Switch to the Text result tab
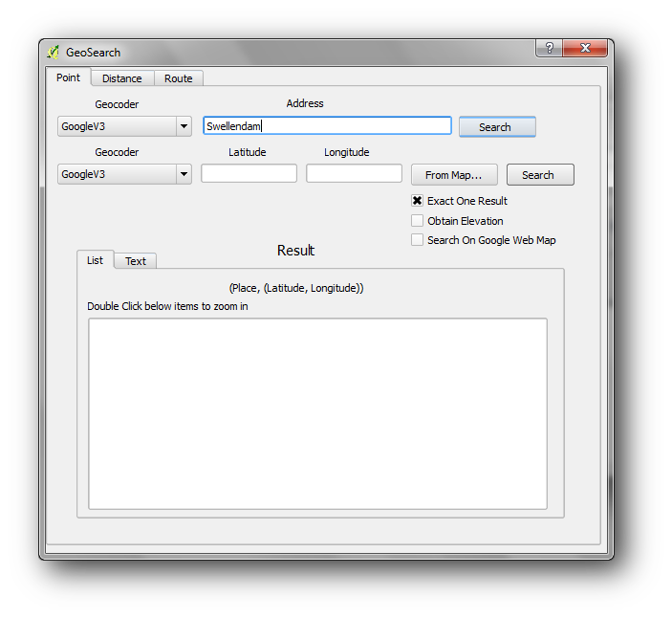This screenshot has height=618, width=672. click(x=136, y=261)
